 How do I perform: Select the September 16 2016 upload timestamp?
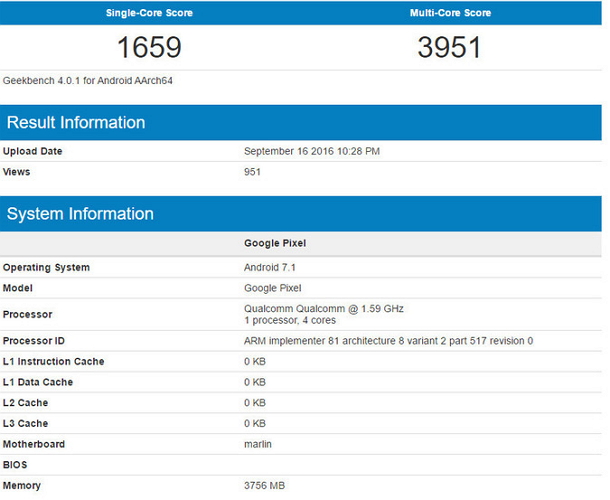click(312, 151)
